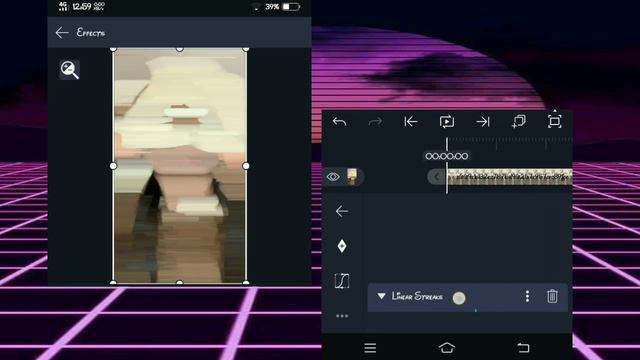Duplicate layer icon in toolbar
Screen dimensions: 640x360
518,121
